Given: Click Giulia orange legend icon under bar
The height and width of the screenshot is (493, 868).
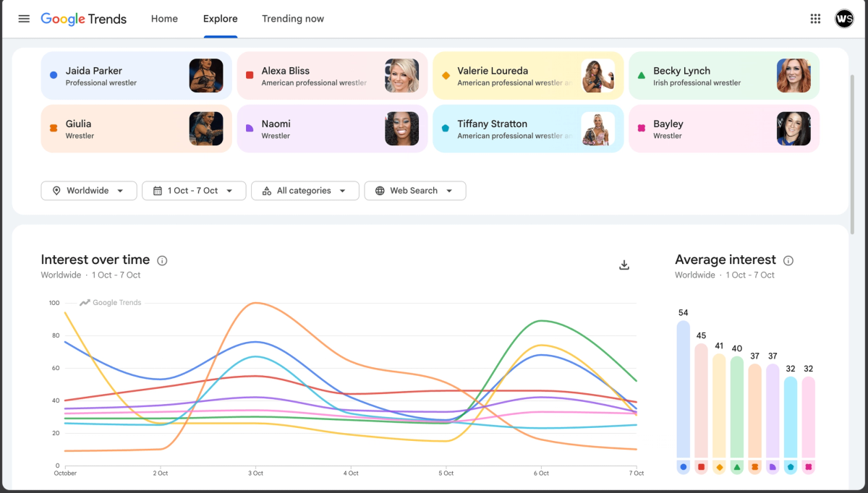Looking at the screenshot, I should point(754,467).
